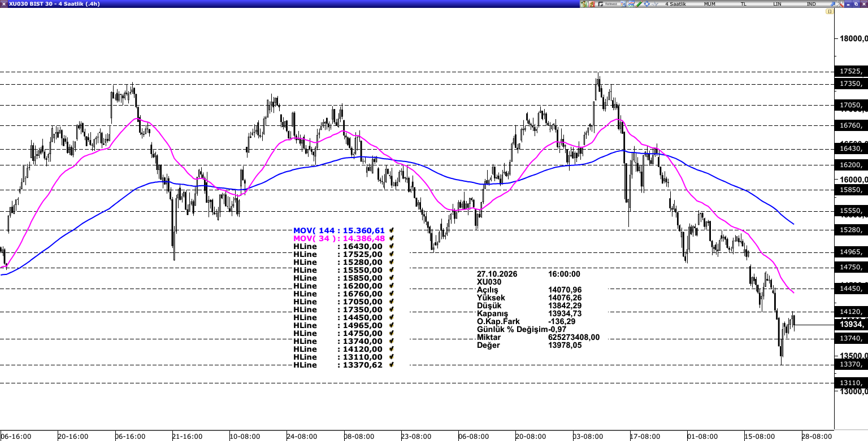Open the wrench and screwdriver settings
868x441 pixels.
click(x=840, y=4)
